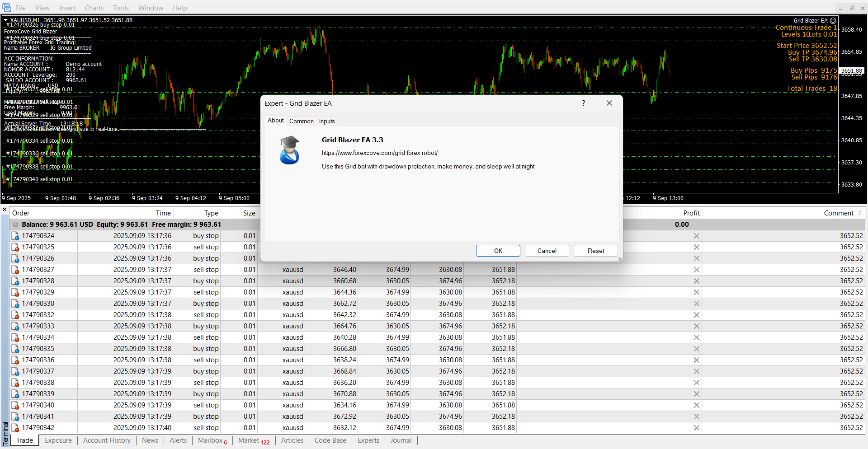868x449 pixels.
Task: Click order icon beside 174790329
Action: click(x=15, y=292)
